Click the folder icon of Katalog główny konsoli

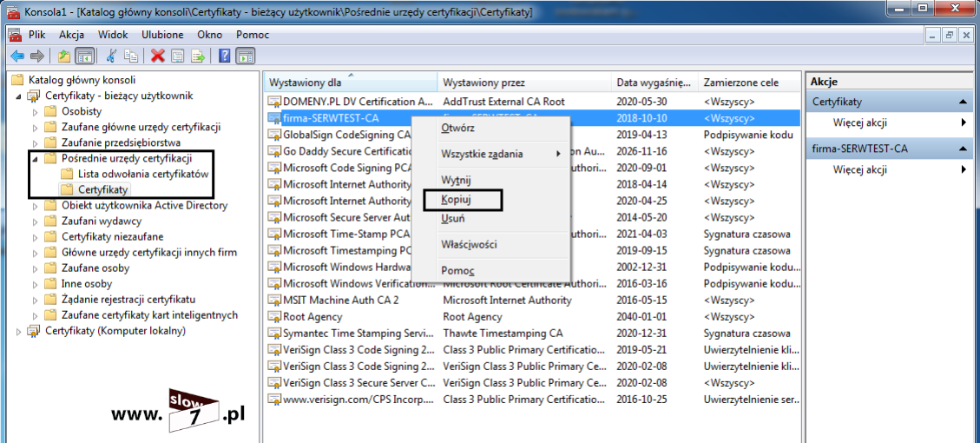(x=17, y=80)
